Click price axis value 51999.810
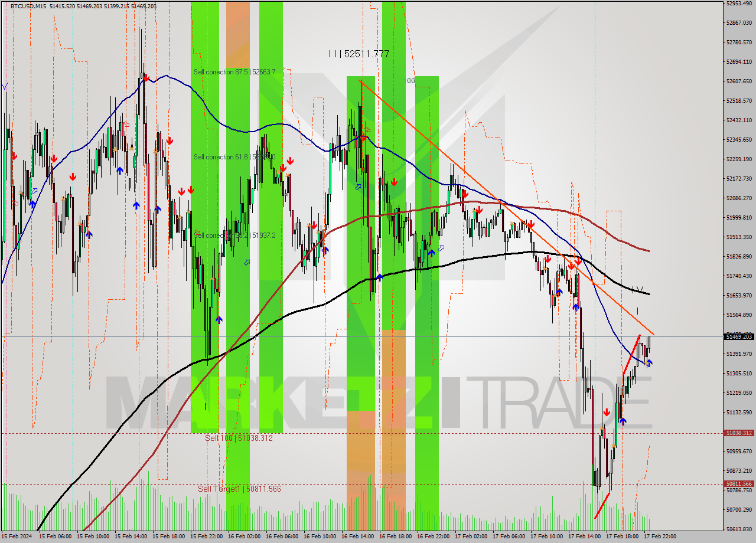Screen dimensions: 756x543 [739, 218]
